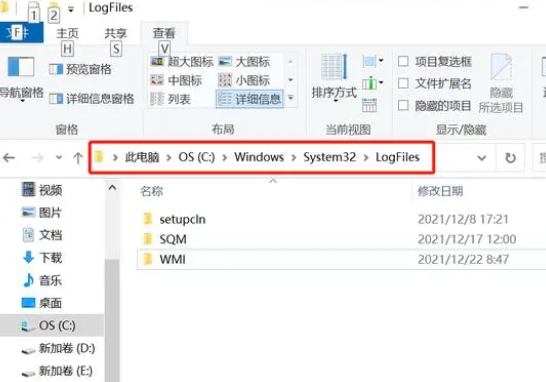Choose 大图标 layout
Viewport: 546px width, 382px height.
244,62
